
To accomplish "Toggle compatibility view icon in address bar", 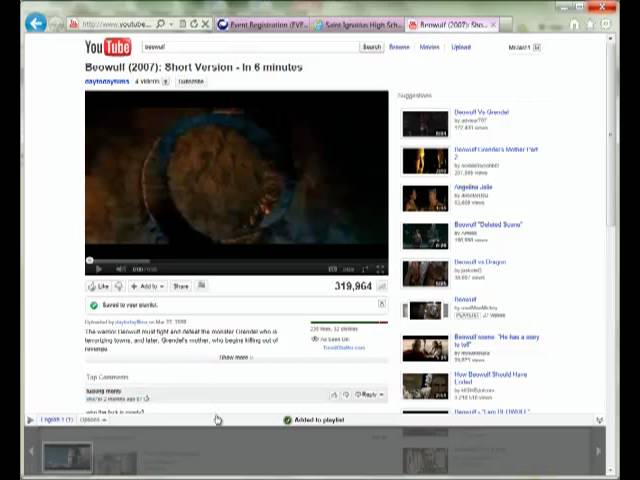I will pos(183,24).
